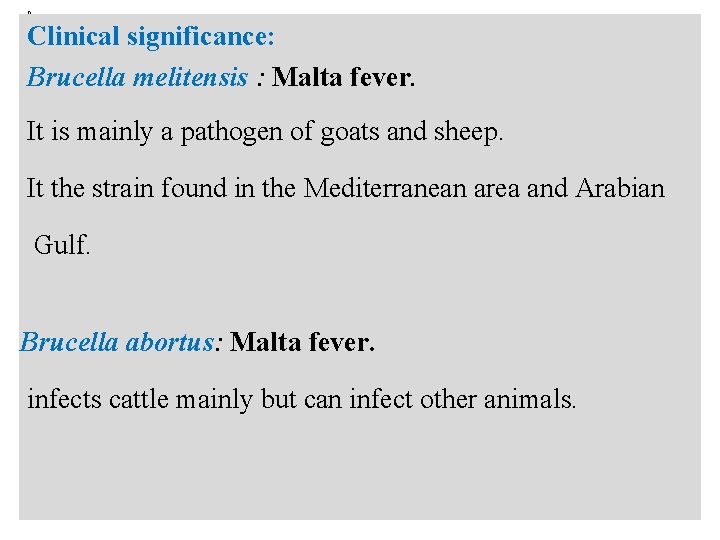Click the word 'significance:' in the heading
The image size is (720, 540).
click(x=200, y=37)
